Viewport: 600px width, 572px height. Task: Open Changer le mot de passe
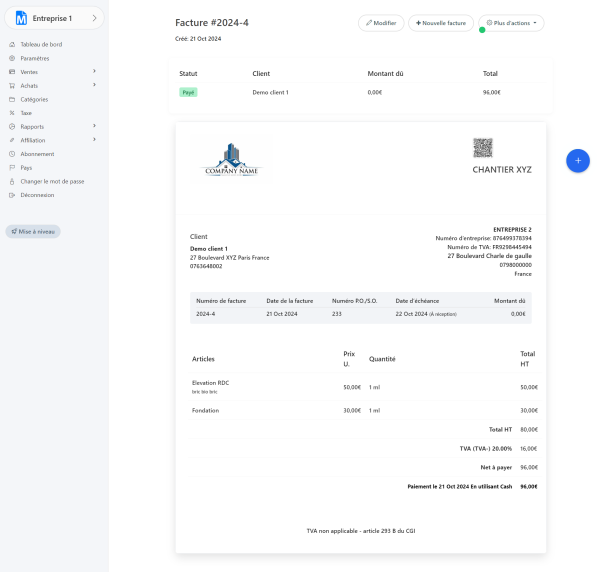[52, 181]
